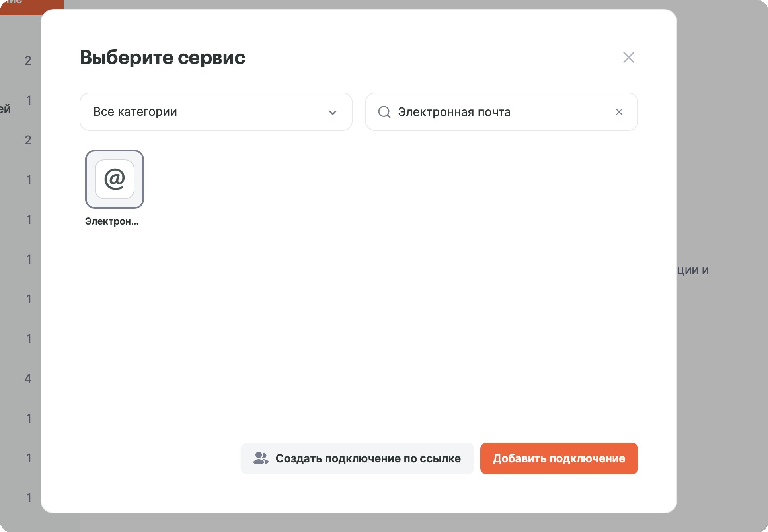Select the @ email service tile
This screenshot has width=768, height=532.
(x=115, y=179)
